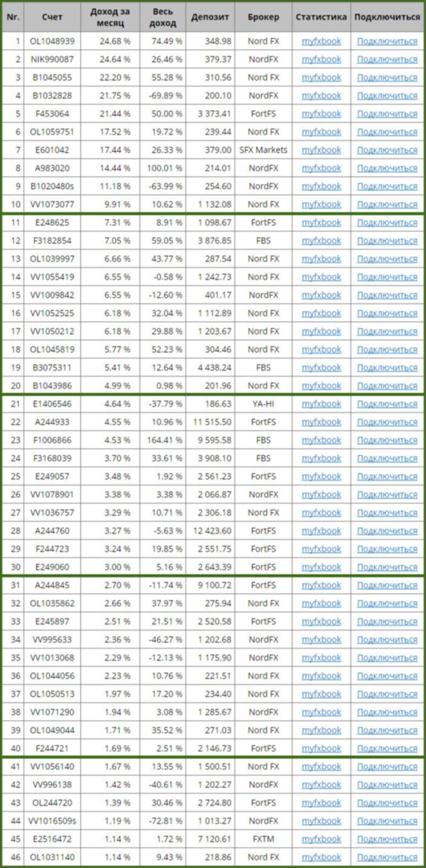
Task: Click the Депозит column header
Action: pos(210,17)
